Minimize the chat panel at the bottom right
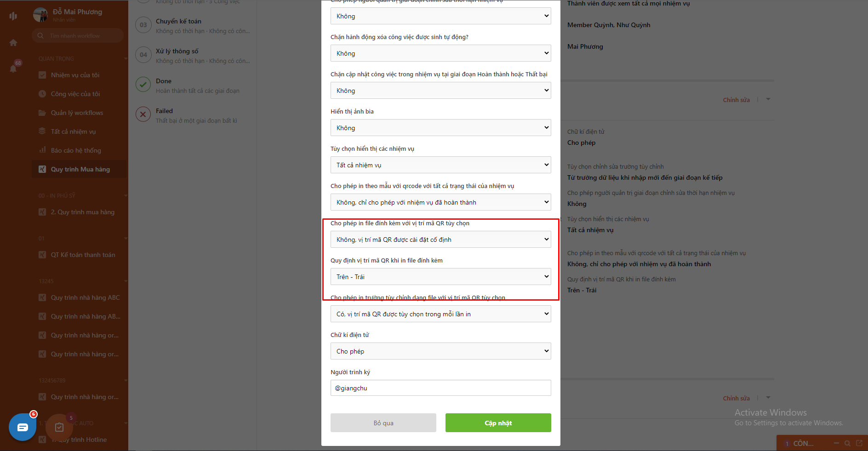Viewport: 868px width, 451px height. click(x=836, y=443)
